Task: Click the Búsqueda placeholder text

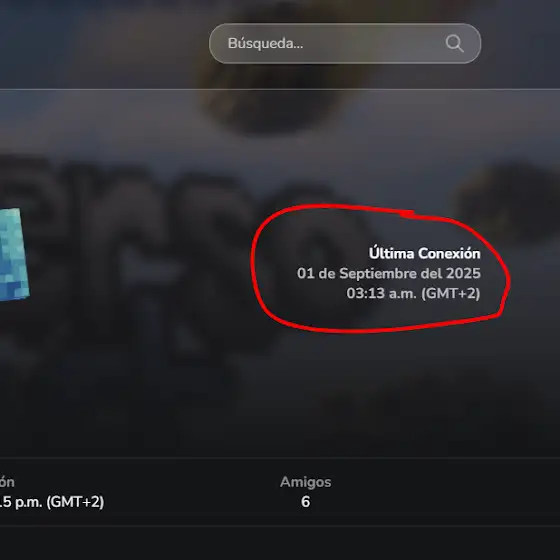Action: (x=265, y=44)
